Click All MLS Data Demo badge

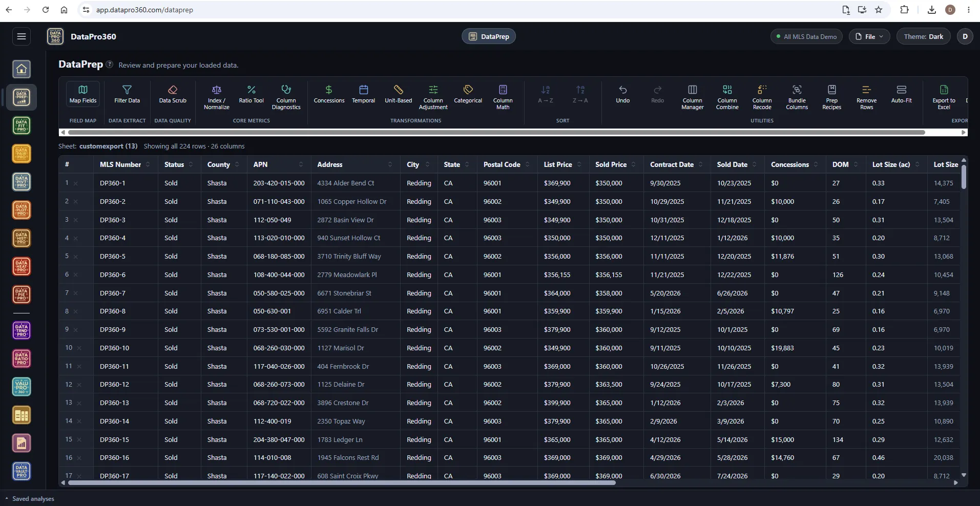pyautogui.click(x=806, y=36)
